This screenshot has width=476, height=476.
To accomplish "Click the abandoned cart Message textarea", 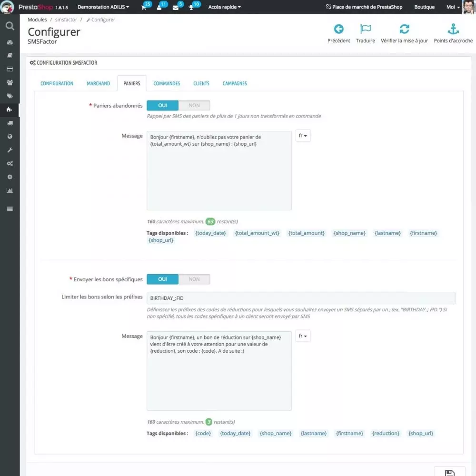I will 219,170.
